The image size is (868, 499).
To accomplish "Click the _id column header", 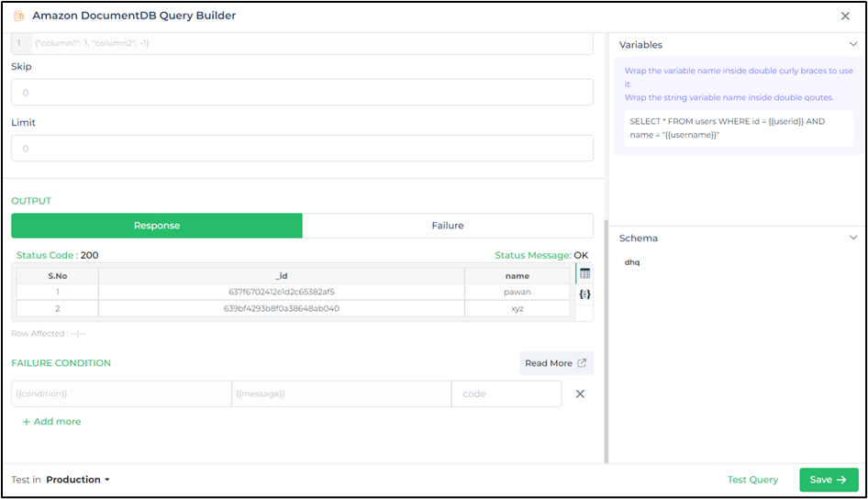I will pos(281,275).
